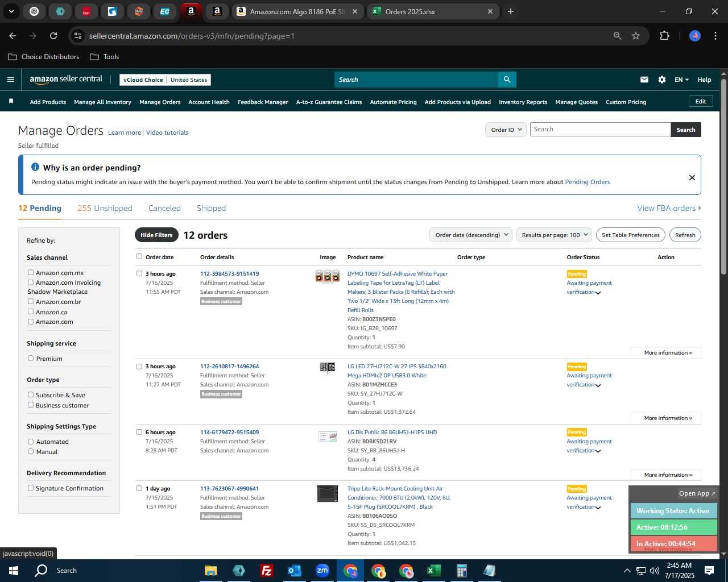Click the Refresh button

685,235
